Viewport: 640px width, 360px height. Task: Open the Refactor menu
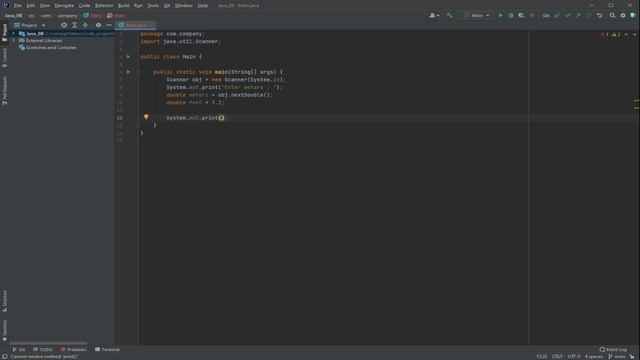pos(104,6)
